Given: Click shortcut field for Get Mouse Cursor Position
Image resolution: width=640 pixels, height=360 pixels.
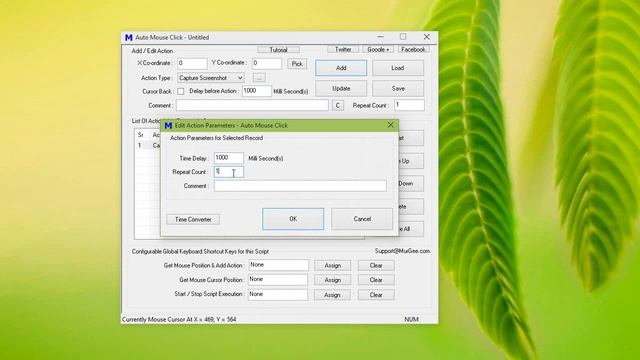Looking at the screenshot, I should pos(278,280).
